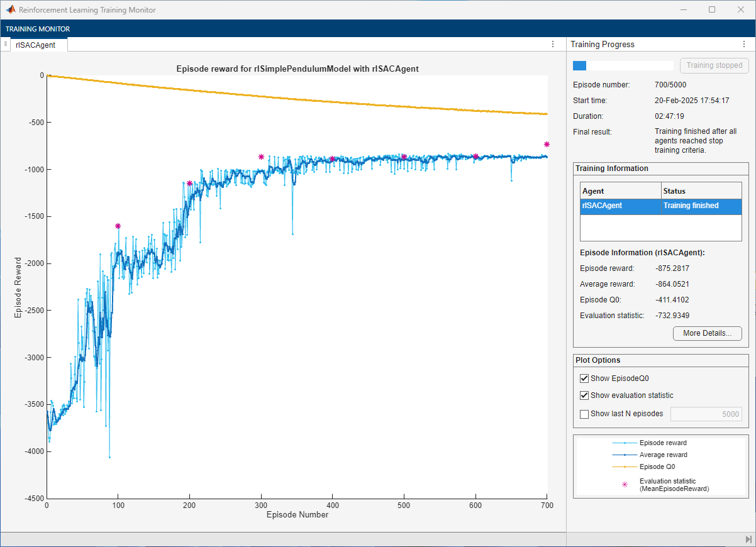Toggle the Show EpisodeQ0 checkbox
Screen dimensions: 756x547
(x=584, y=378)
